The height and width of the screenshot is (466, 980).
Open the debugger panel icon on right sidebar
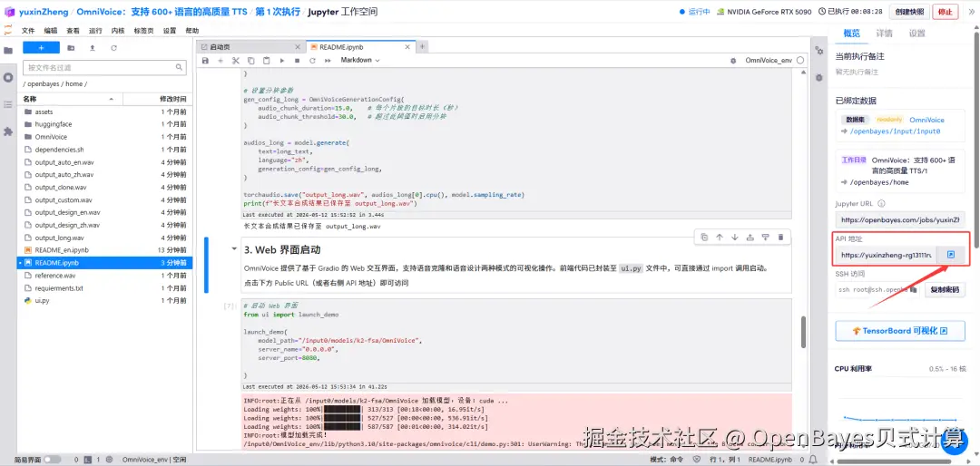click(818, 77)
